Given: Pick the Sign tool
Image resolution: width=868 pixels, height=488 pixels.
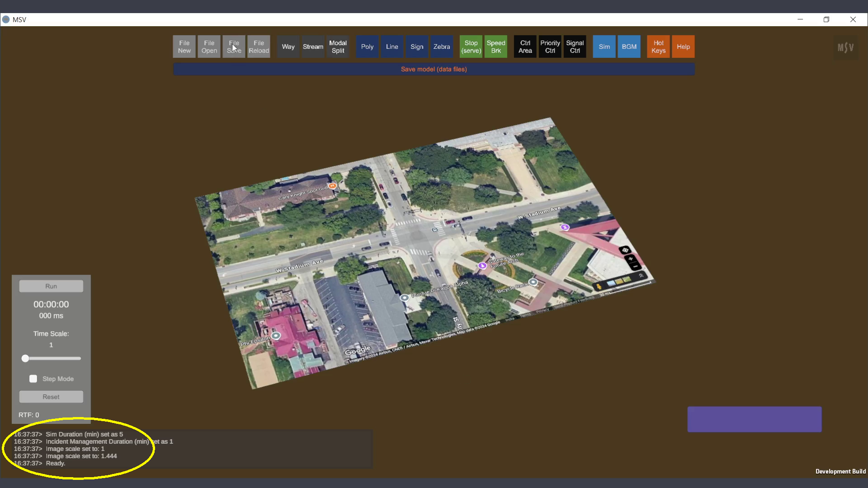Looking at the screenshot, I should (417, 47).
